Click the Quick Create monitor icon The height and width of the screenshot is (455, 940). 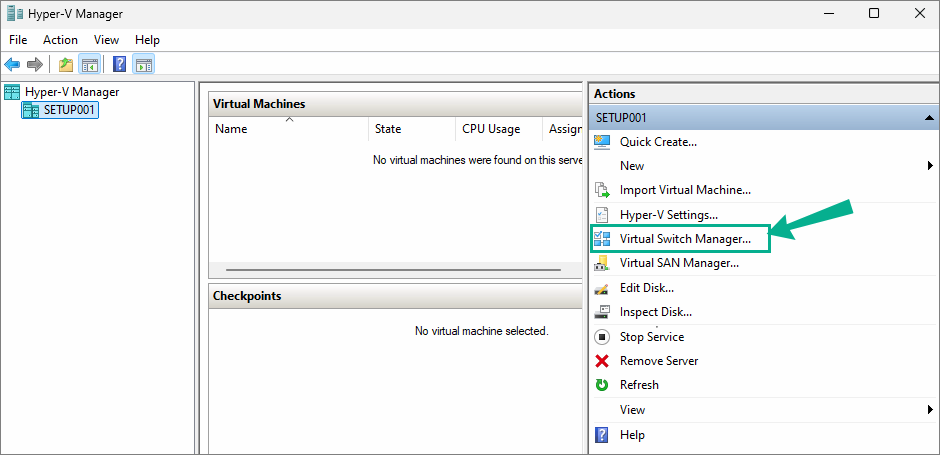click(x=602, y=142)
